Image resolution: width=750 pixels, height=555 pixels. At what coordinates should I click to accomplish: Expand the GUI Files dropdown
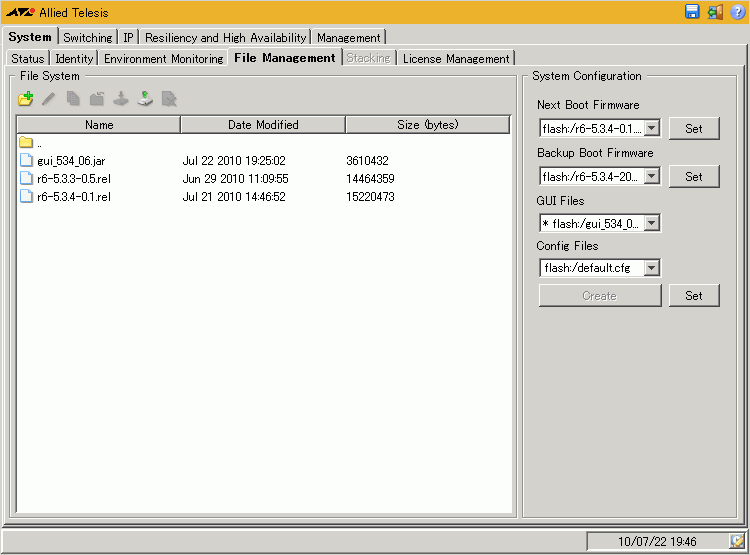point(651,223)
